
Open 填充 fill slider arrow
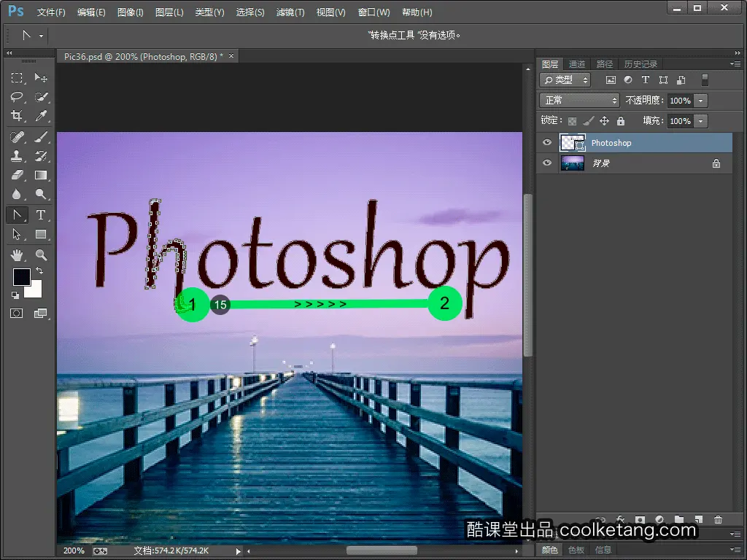(x=701, y=121)
